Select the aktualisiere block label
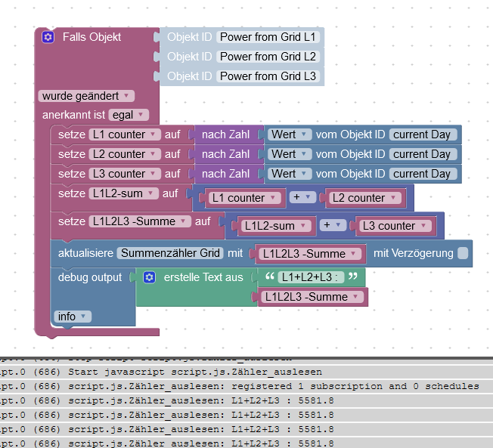 coord(85,253)
